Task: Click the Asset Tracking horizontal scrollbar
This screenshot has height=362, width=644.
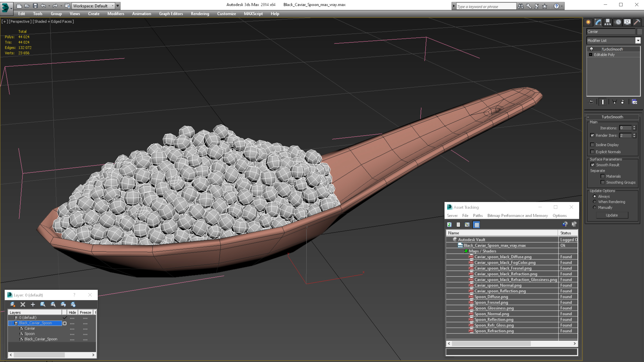Action: pyautogui.click(x=511, y=343)
